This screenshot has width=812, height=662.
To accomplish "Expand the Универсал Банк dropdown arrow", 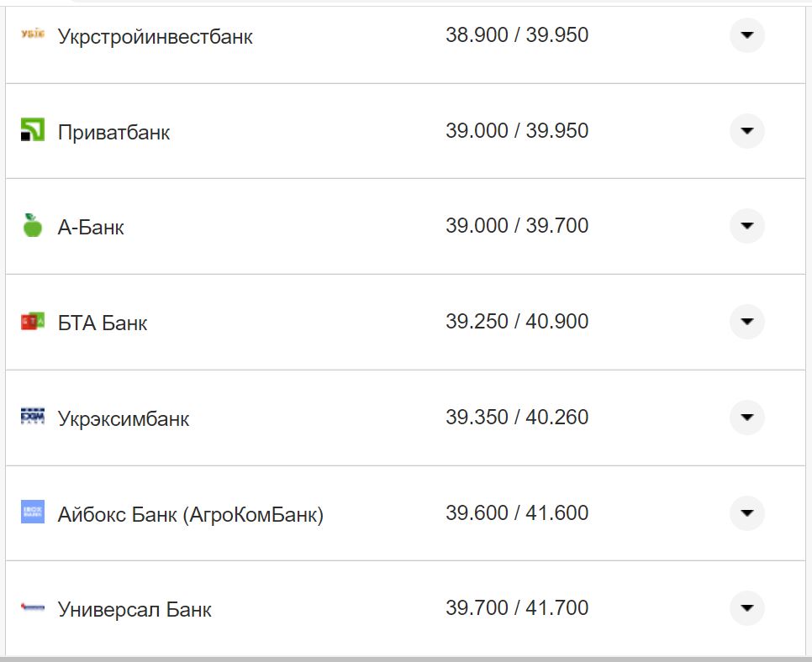I will [746, 608].
